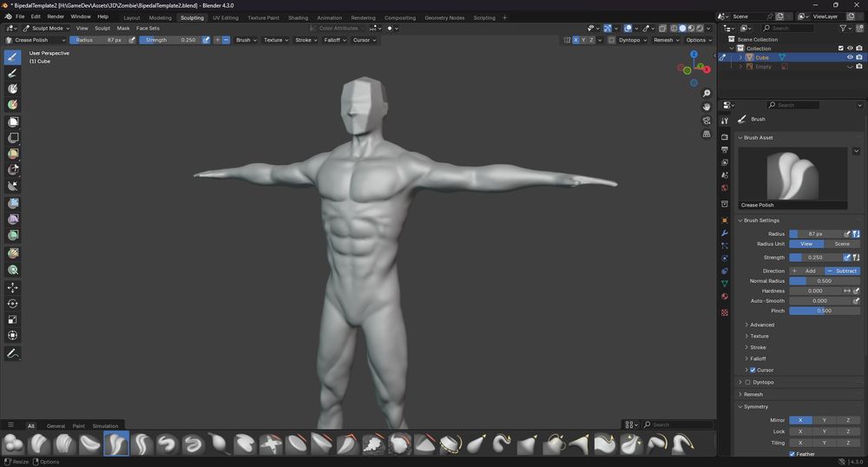The height and width of the screenshot is (467, 868).
Task: Switch perspective/orthographic with the grid icon
Action: click(x=707, y=134)
